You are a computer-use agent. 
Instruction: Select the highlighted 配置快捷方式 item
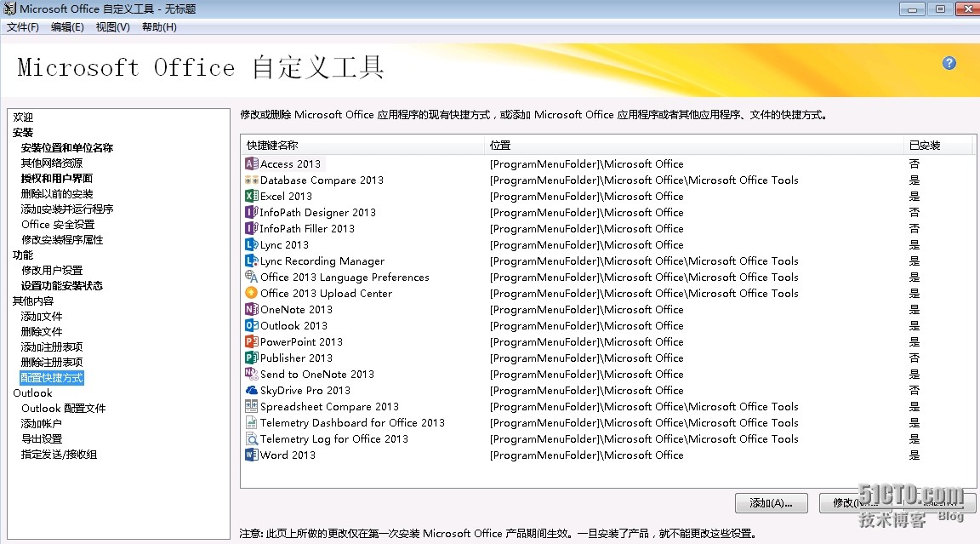pos(52,378)
